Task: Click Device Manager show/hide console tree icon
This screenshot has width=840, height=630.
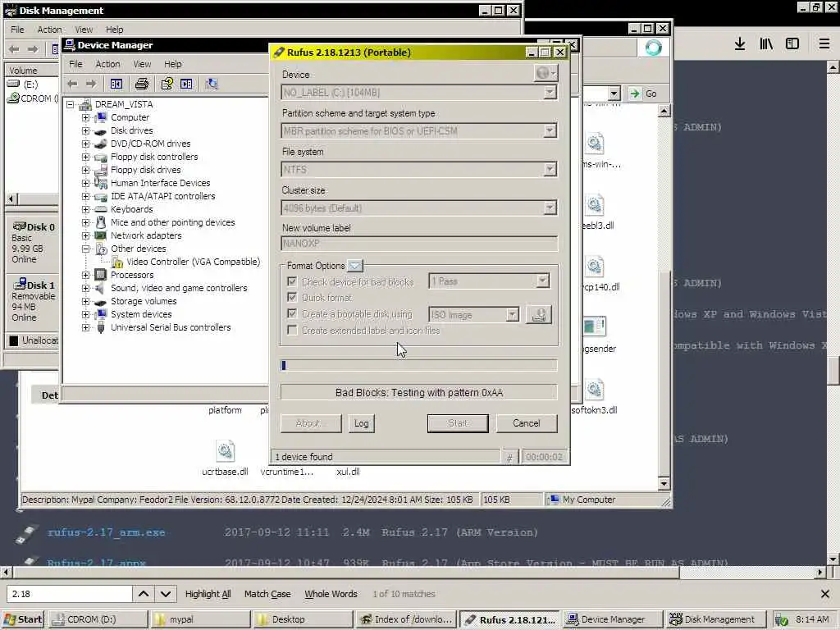Action: tap(116, 84)
